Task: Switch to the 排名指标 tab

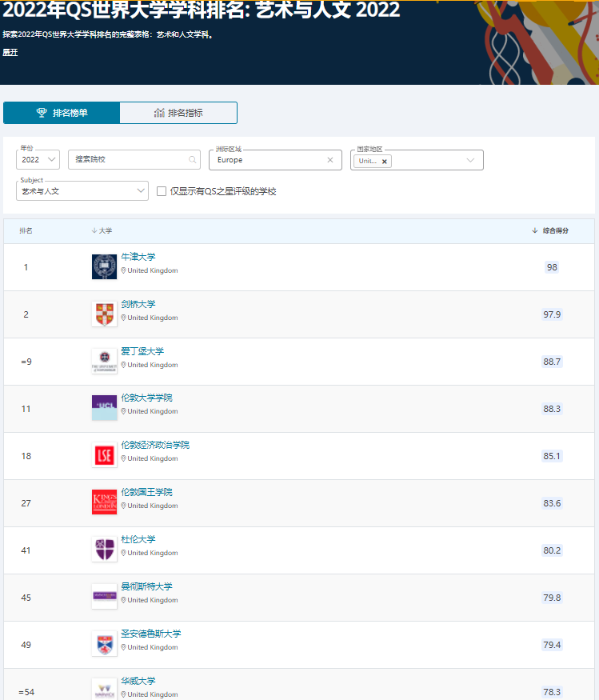Action: (x=178, y=113)
